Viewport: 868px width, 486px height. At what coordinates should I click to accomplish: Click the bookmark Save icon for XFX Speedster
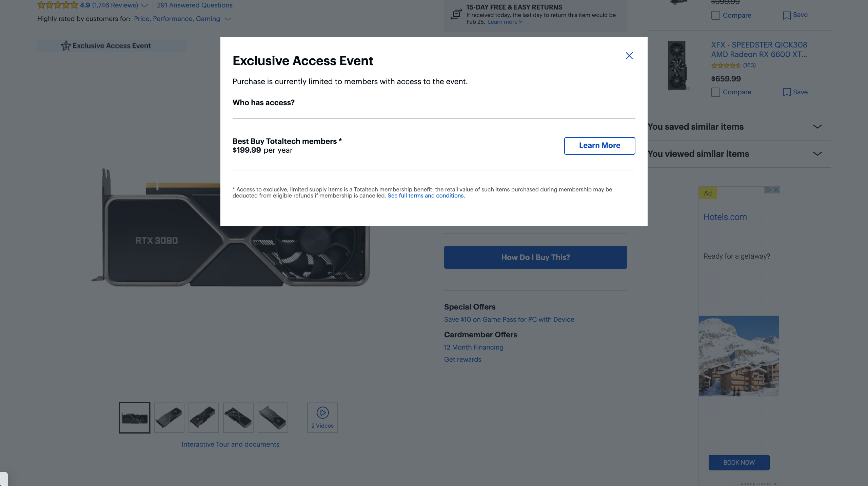point(787,92)
